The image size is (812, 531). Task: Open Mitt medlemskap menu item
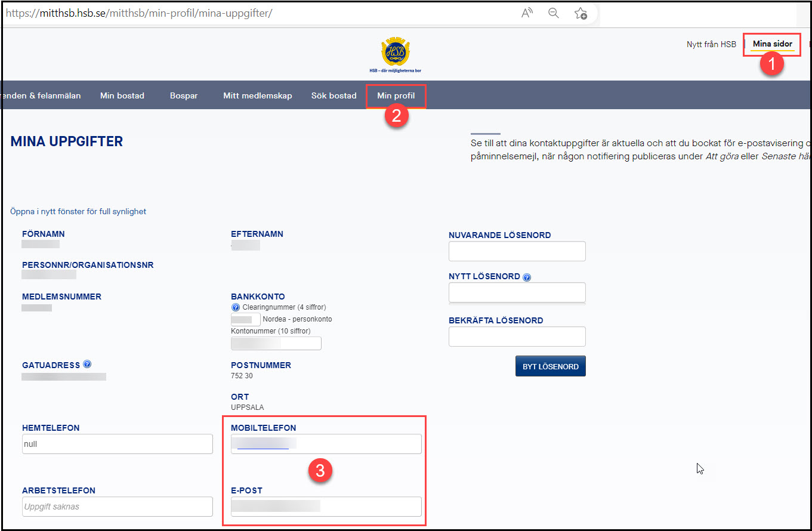(x=258, y=95)
